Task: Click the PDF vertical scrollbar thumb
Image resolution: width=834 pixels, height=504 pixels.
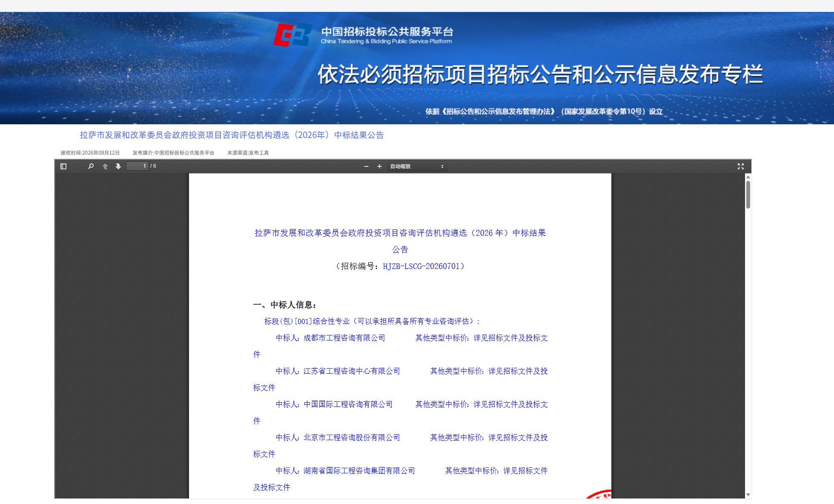Action: pos(748,195)
